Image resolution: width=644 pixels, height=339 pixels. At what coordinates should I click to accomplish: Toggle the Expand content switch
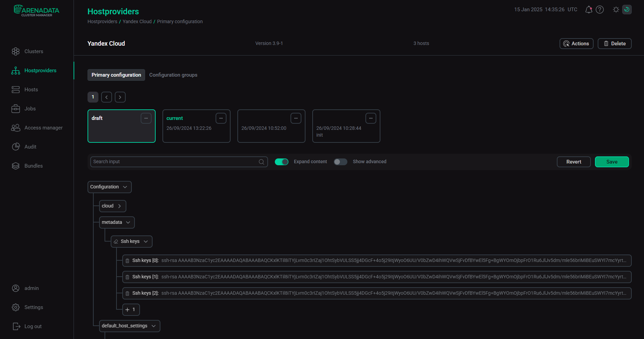pyautogui.click(x=282, y=162)
